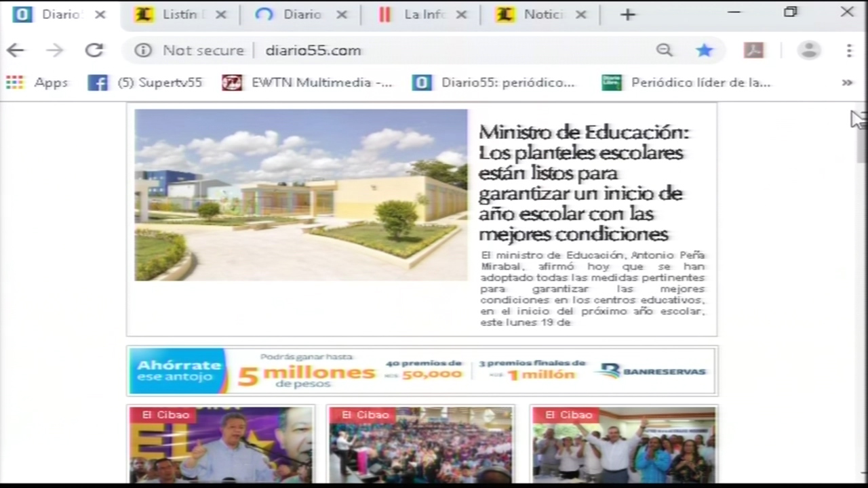The image size is (868, 488).
Task: Toggle the blue bookmark star for this page
Action: coord(704,50)
